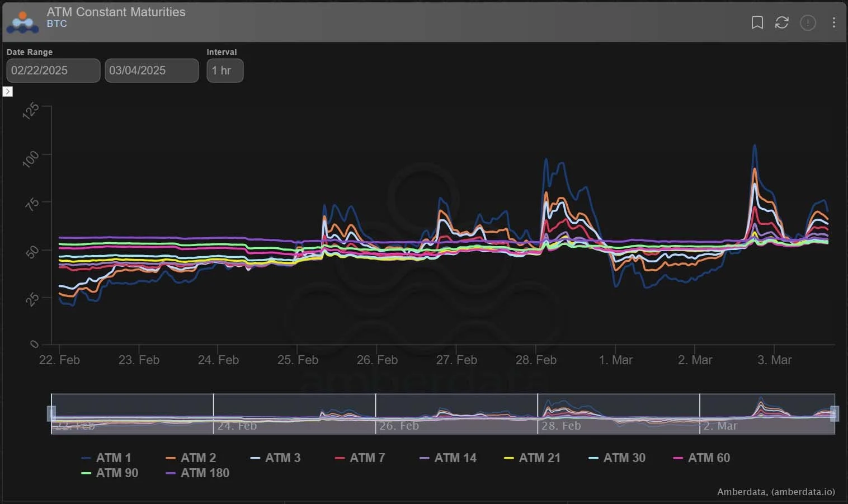Screen dimensions: 848x504
Task: Click the Date Range label
Action: 30,52
